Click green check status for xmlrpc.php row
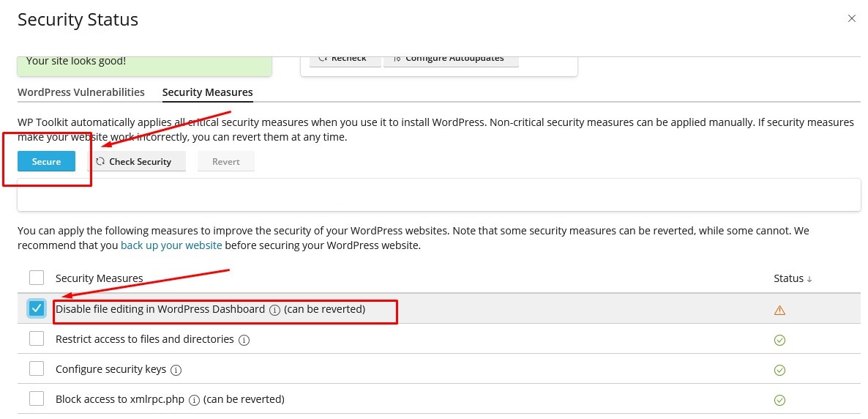Screen dimensions: 868x419 pos(779,400)
